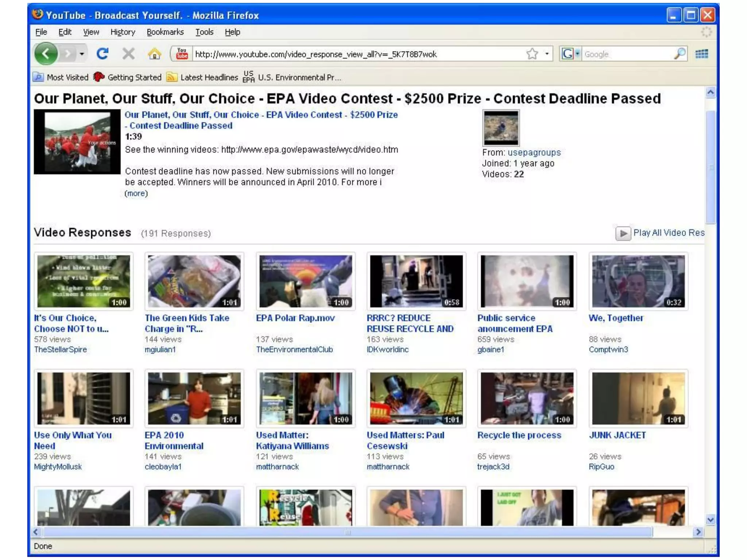Screen dimensions: 747x560
Task: Bookmark the page with the star icon
Action: point(532,54)
